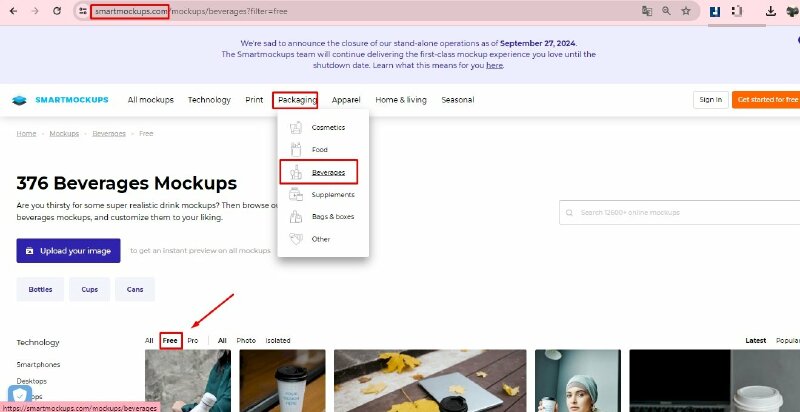Click the Supplements bottle icon in dropdown
The height and width of the screenshot is (412, 800).
[295, 194]
